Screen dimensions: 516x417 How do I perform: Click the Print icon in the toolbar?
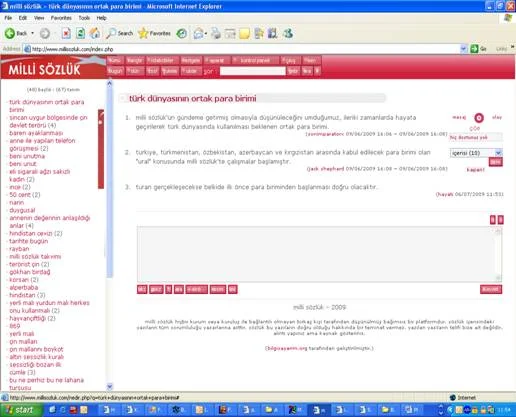click(x=216, y=33)
